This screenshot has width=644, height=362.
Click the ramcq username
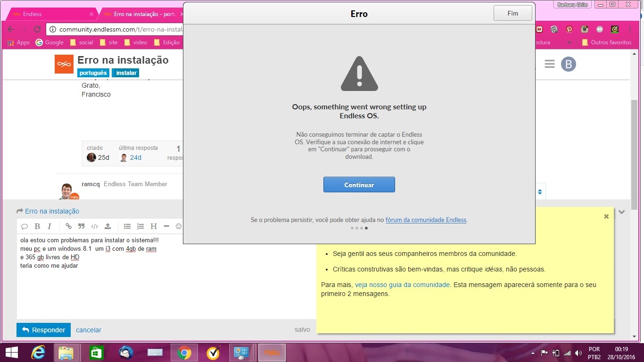pyautogui.click(x=91, y=184)
